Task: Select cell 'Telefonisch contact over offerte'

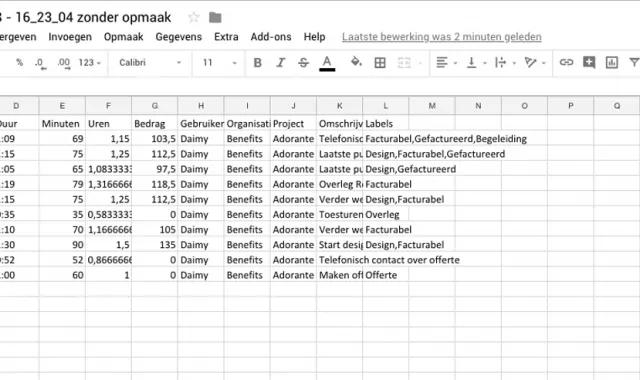Action: tap(389, 260)
